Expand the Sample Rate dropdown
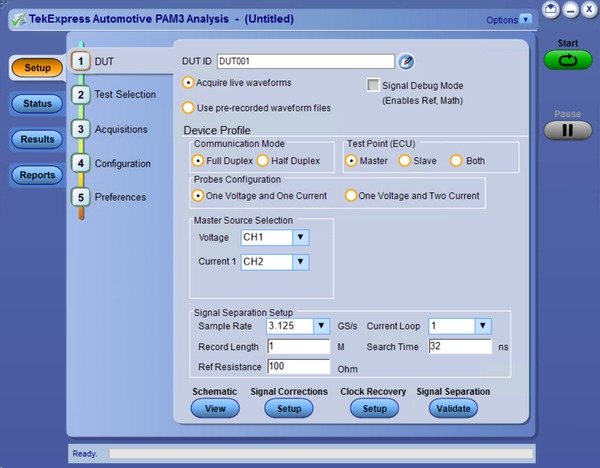This screenshot has height=468, width=600. coord(321,326)
